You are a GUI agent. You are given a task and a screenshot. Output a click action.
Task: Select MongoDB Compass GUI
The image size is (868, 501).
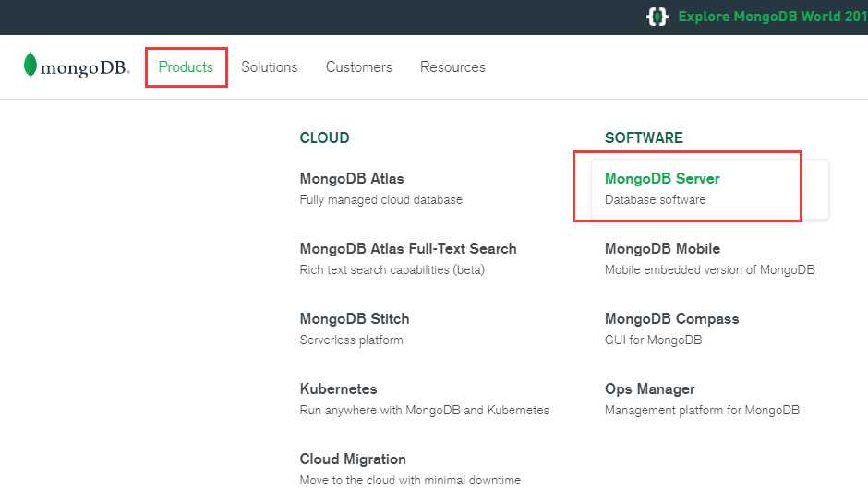(671, 319)
